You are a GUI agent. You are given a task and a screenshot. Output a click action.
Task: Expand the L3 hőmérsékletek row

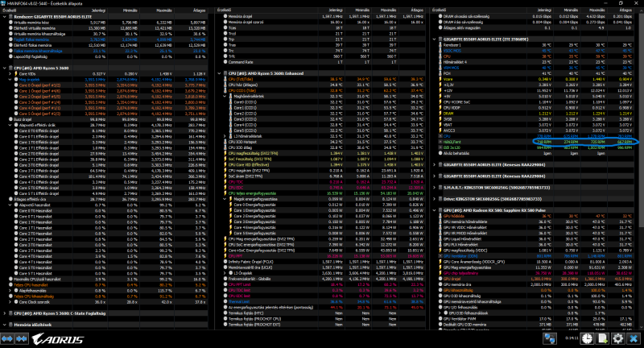[225, 136]
